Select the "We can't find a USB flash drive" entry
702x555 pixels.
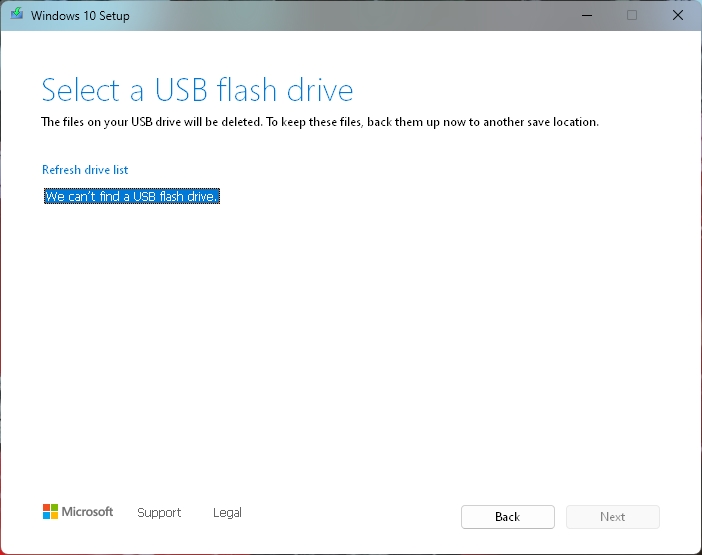(x=132, y=196)
